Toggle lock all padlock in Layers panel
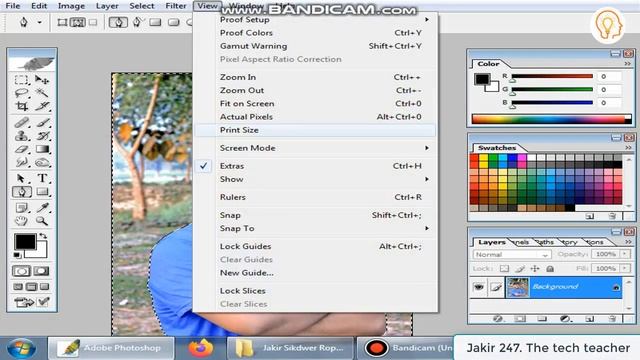 tap(550, 269)
